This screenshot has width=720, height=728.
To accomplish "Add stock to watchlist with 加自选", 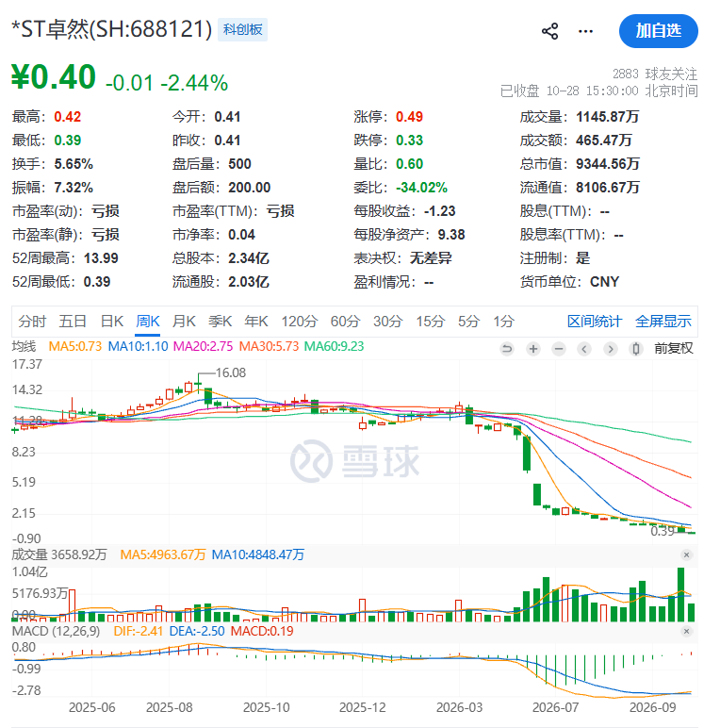I will click(659, 31).
